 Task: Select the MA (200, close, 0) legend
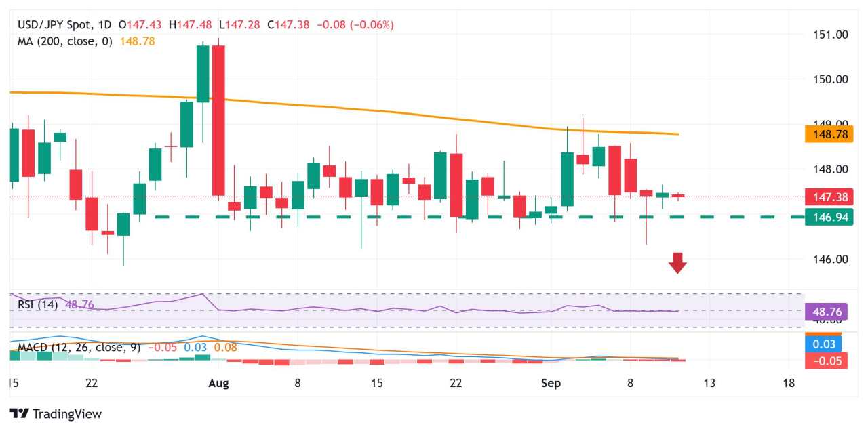pos(66,41)
